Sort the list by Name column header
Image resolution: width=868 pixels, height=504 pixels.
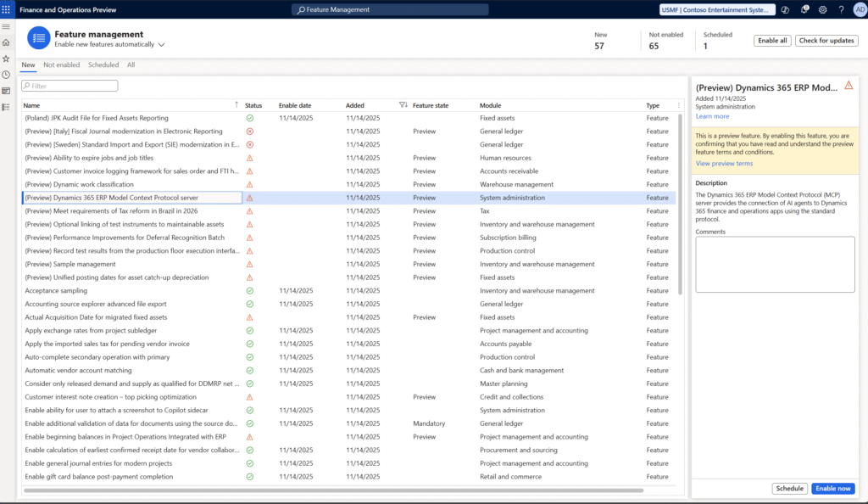click(32, 105)
